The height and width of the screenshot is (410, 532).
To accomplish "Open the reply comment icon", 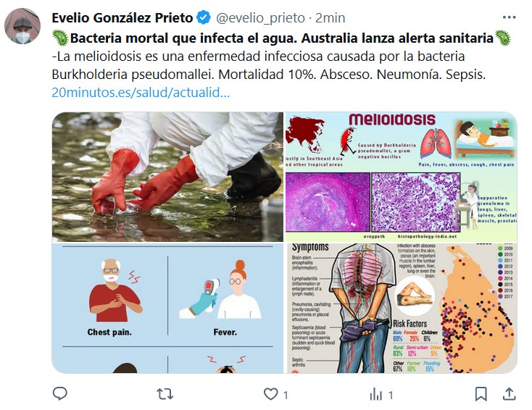I will pyautogui.click(x=60, y=394).
